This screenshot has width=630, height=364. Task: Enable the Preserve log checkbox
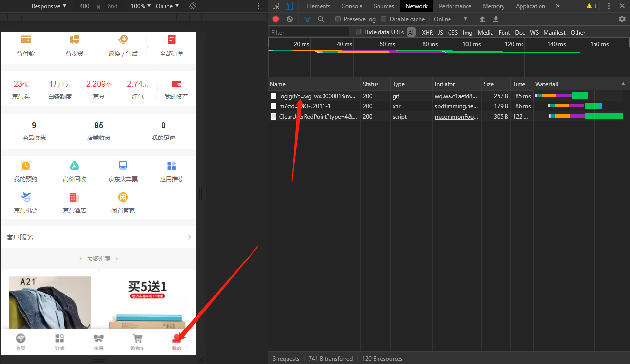click(338, 19)
